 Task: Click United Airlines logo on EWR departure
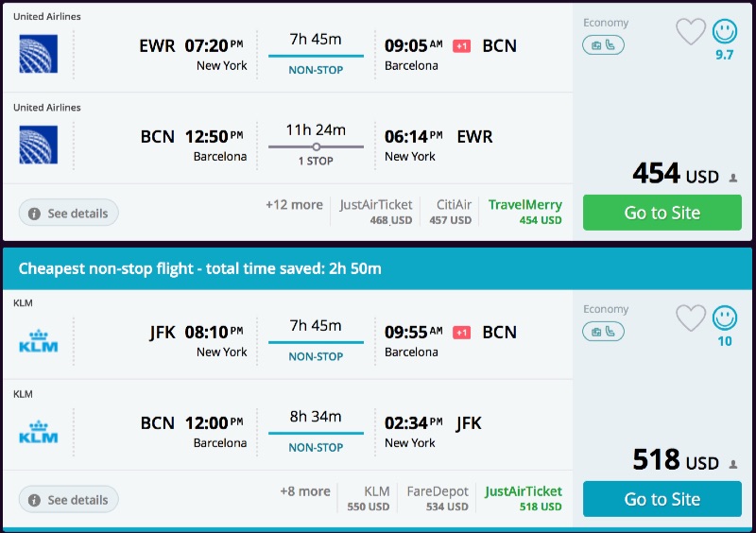pyautogui.click(x=39, y=54)
